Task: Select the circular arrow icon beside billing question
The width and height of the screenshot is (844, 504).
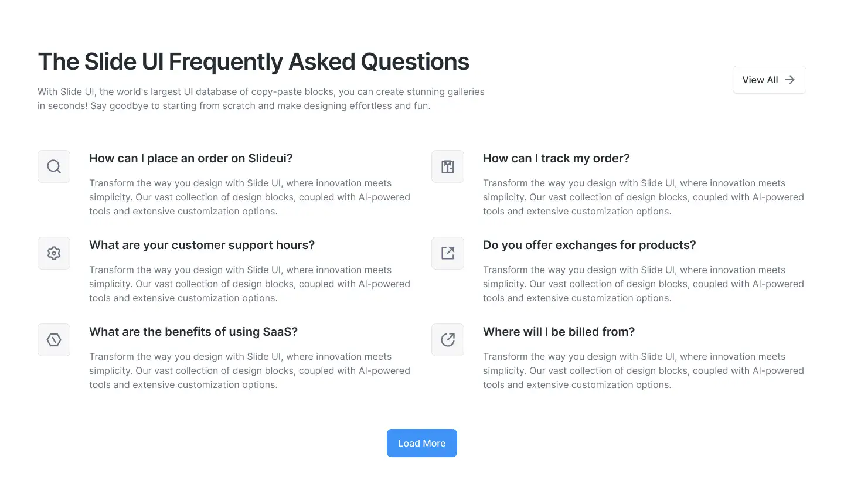Action: point(448,340)
